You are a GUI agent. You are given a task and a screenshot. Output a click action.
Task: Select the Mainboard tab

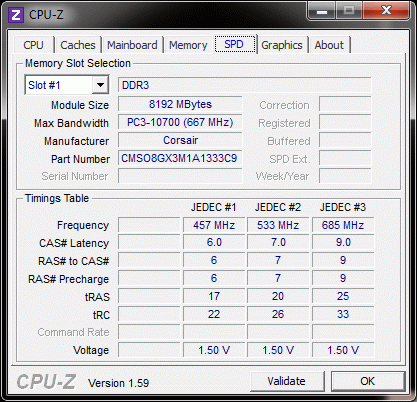(x=132, y=45)
